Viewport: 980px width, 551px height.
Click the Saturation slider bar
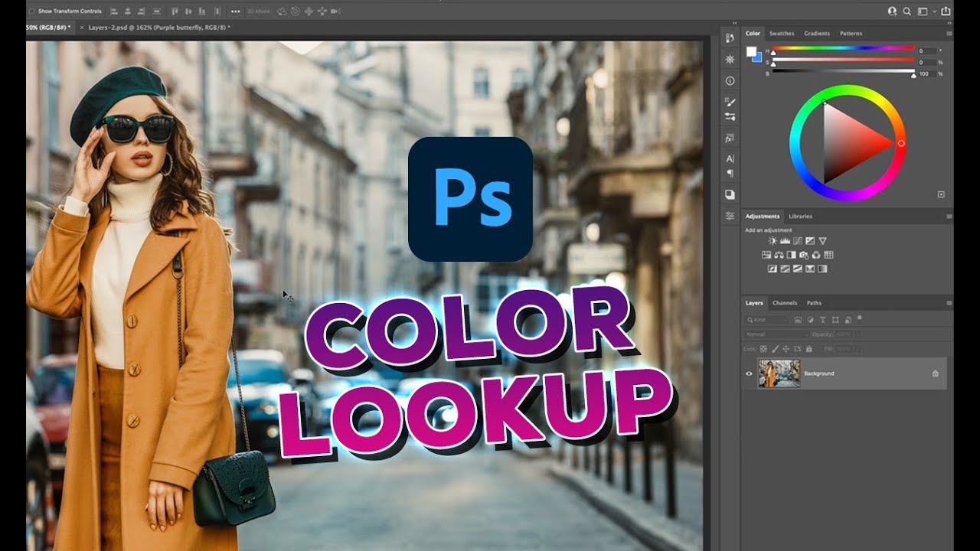point(843,60)
